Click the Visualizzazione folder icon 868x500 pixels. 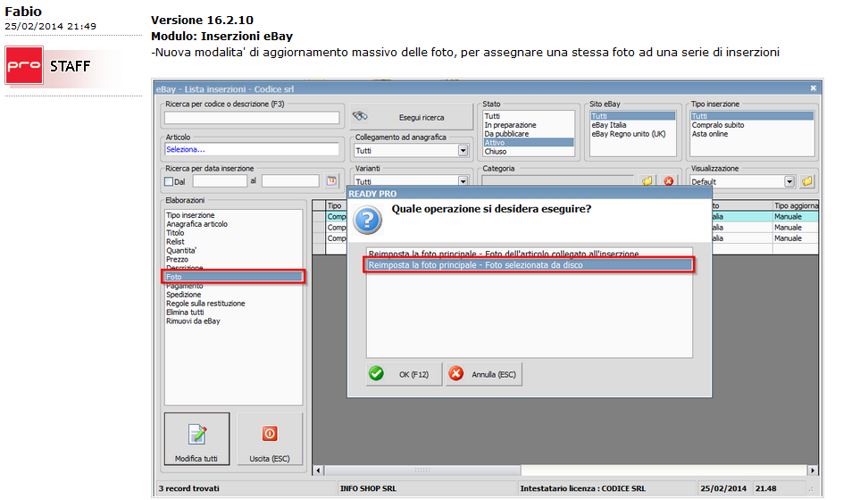click(807, 181)
